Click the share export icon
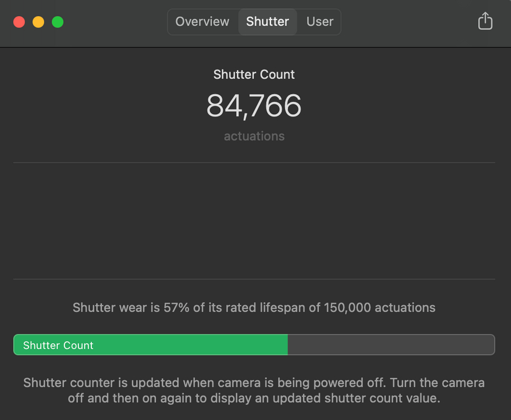511x420 pixels. point(485,21)
